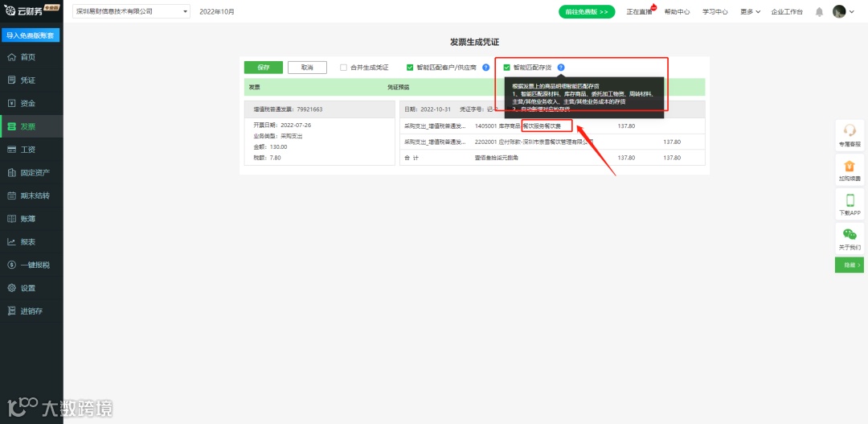
Task: Click the 首页 home icon in sidebar
Action: click(11, 57)
